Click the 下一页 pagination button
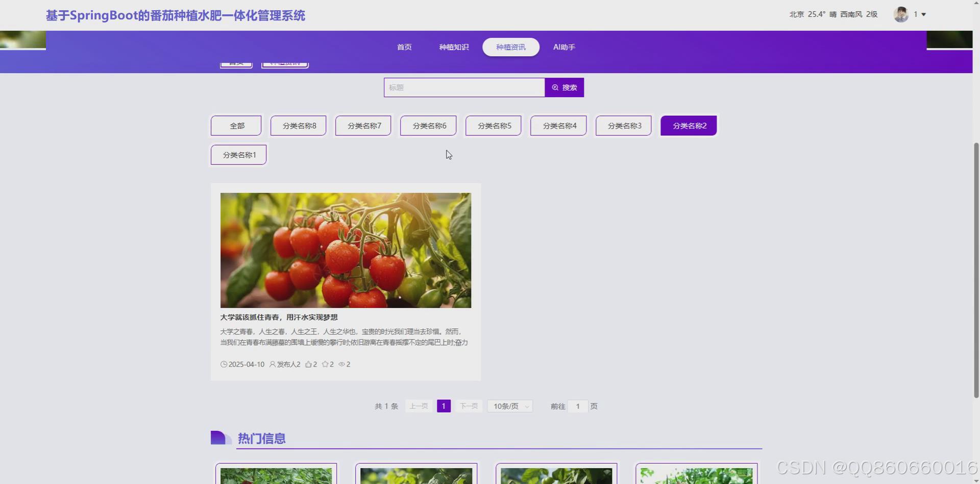The width and height of the screenshot is (980, 484). pyautogui.click(x=469, y=406)
